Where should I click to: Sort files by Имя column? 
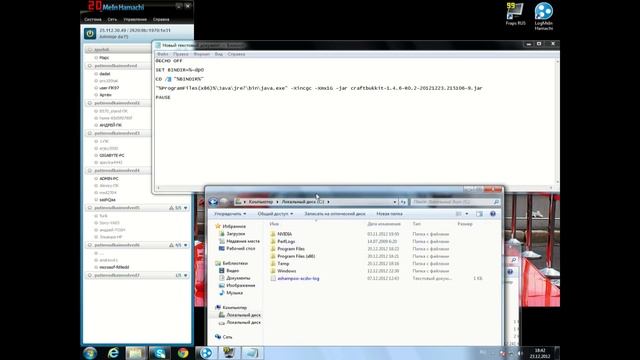[x=274, y=224]
